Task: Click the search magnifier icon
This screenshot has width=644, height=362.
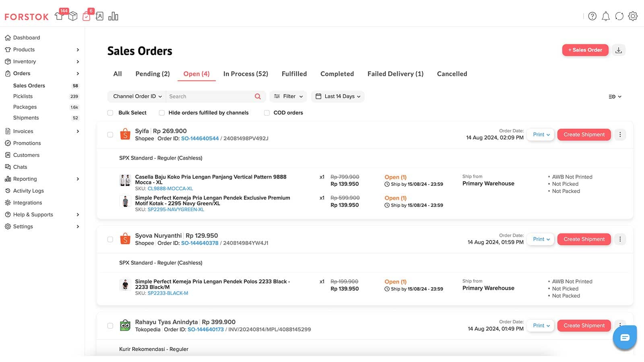Action: [258, 97]
